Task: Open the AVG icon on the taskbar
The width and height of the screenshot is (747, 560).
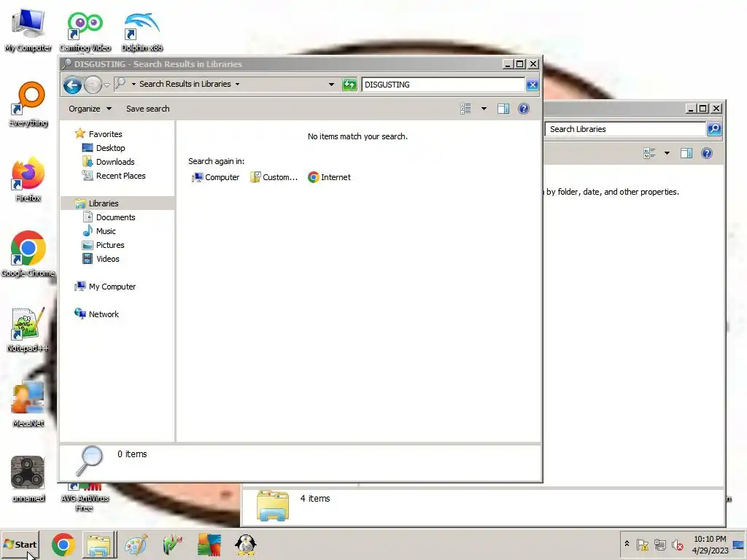Action: tap(209, 544)
